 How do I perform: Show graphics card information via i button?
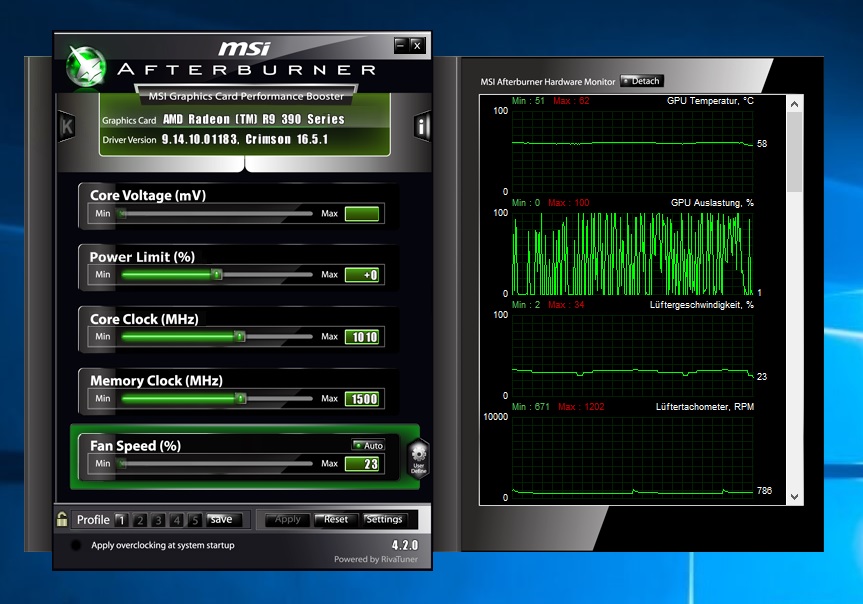pyautogui.click(x=422, y=127)
